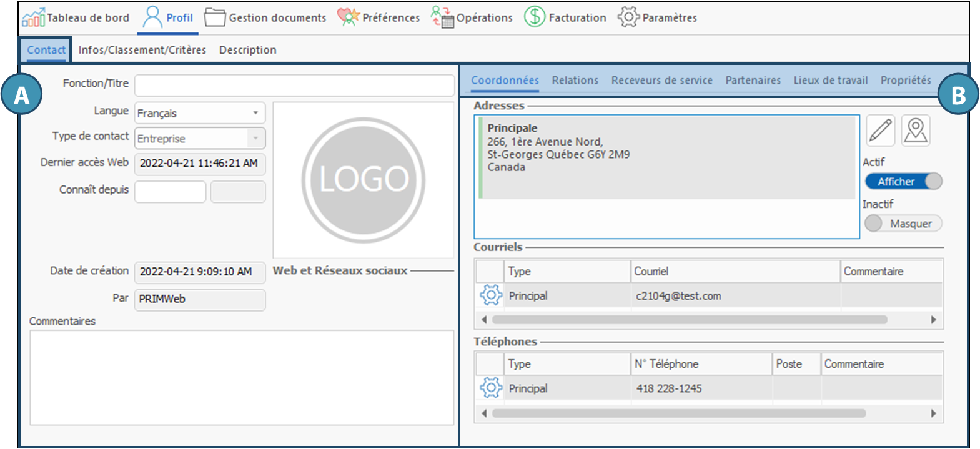980x449 pixels.
Task: Open the Infos/Classement/Critères tab
Action: point(142,50)
